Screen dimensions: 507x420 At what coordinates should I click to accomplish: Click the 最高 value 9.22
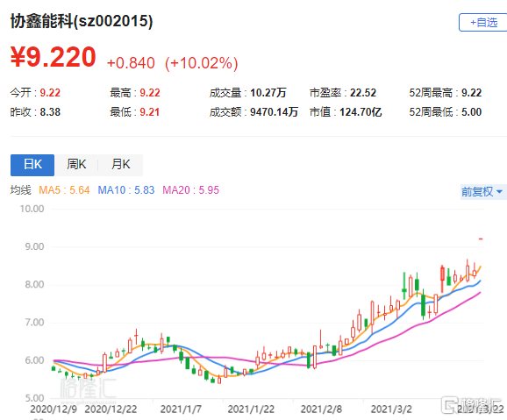tap(150, 93)
